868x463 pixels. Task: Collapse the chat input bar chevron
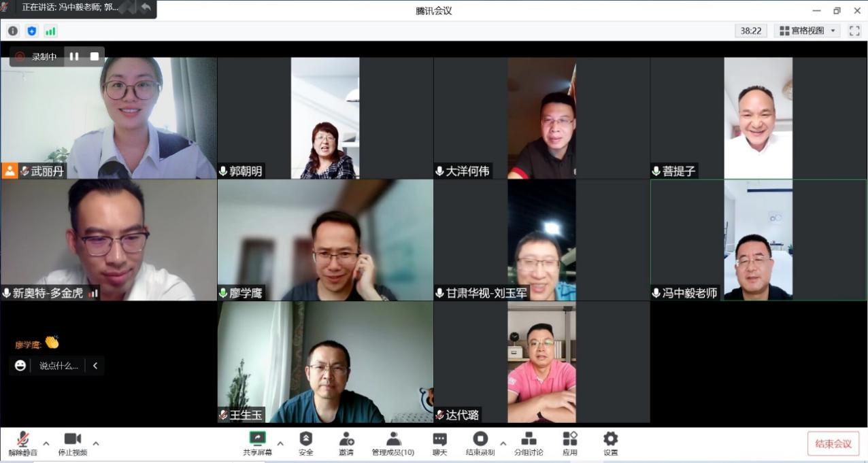click(95, 366)
